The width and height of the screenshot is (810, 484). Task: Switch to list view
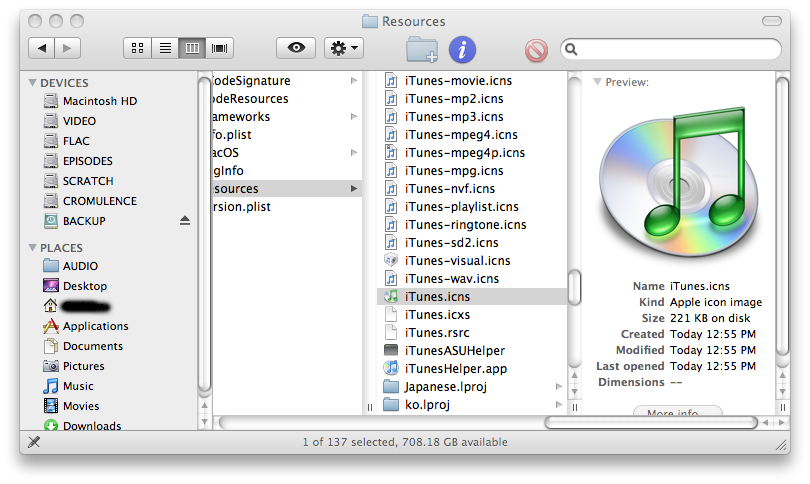[165, 48]
